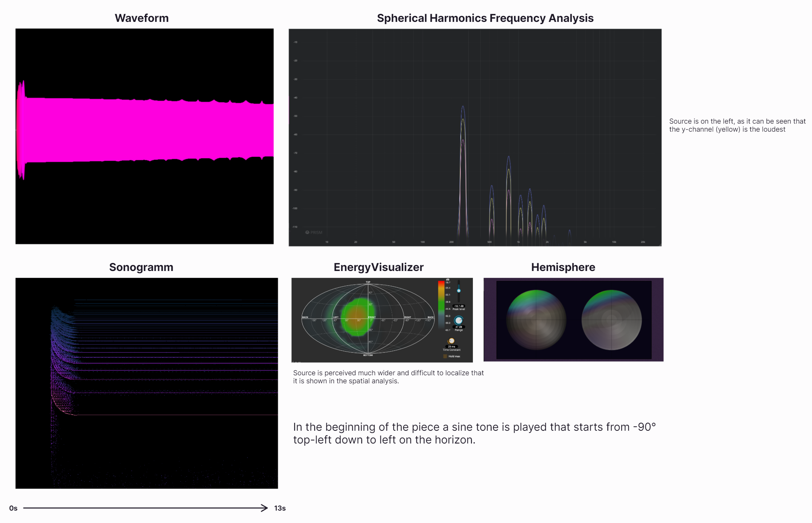The width and height of the screenshot is (812, 523).
Task: Click the Range knob in EnergyVisualizer
Action: 458,320
